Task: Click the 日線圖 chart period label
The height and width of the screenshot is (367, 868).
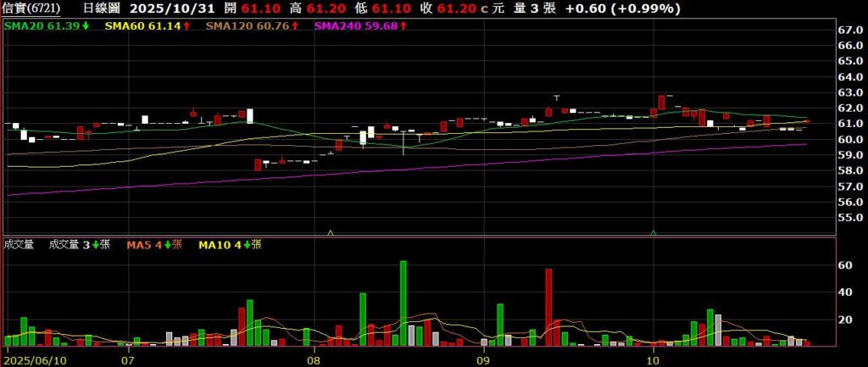Action: 102,8
